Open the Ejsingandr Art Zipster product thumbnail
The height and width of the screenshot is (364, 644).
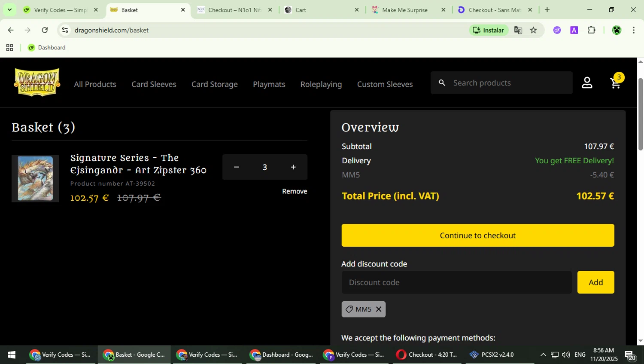coord(35,178)
